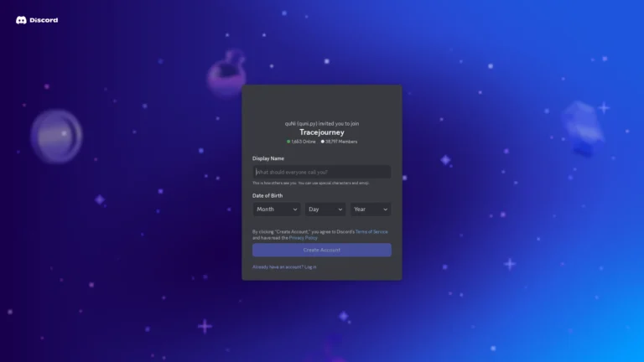The width and height of the screenshot is (644, 362).
Task: Open the Terms of Service link
Action: coord(371,231)
